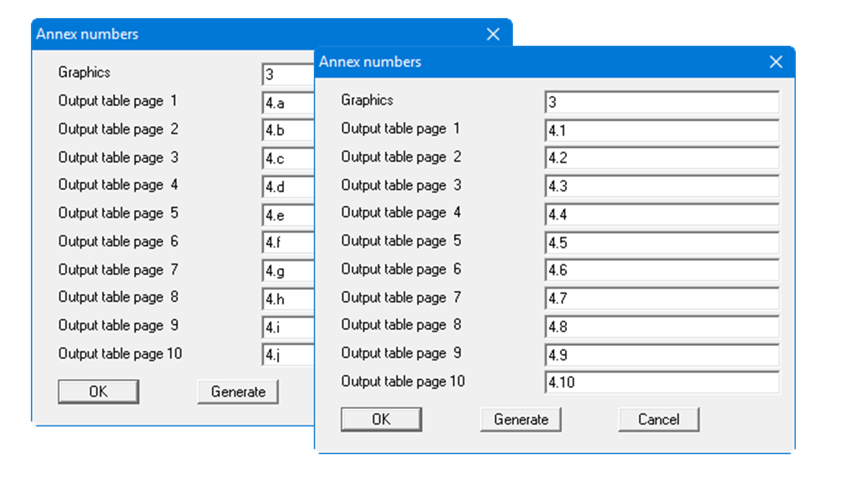Click the input containing 4.g
Screen dimensions: 868x487
[x=288, y=272]
